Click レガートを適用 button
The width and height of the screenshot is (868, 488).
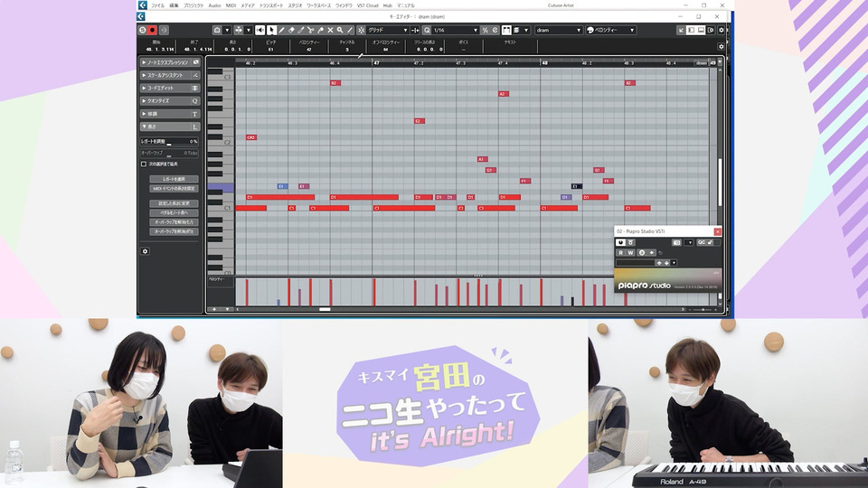coord(174,179)
